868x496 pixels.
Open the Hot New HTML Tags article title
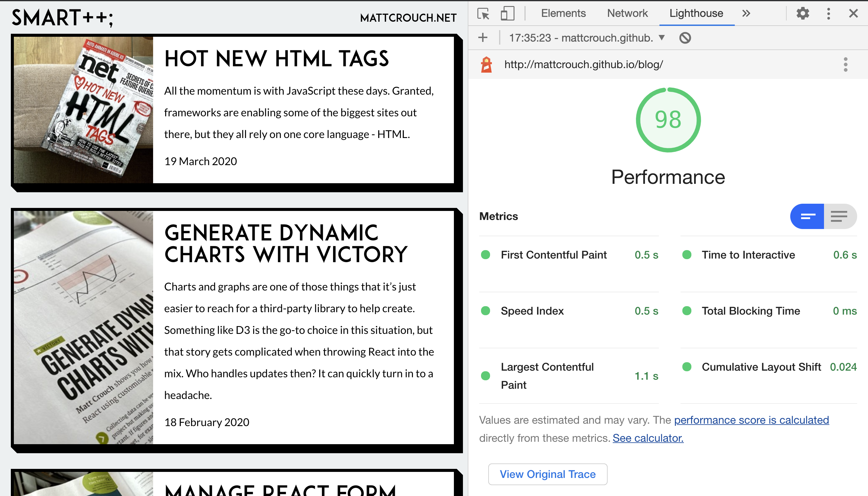[x=276, y=58]
